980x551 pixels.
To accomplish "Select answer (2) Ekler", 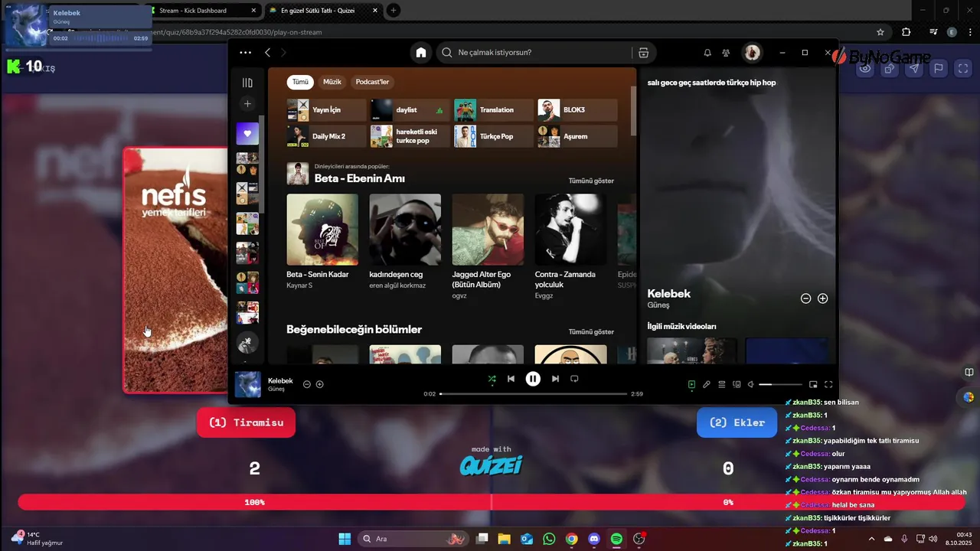I will coord(737,422).
